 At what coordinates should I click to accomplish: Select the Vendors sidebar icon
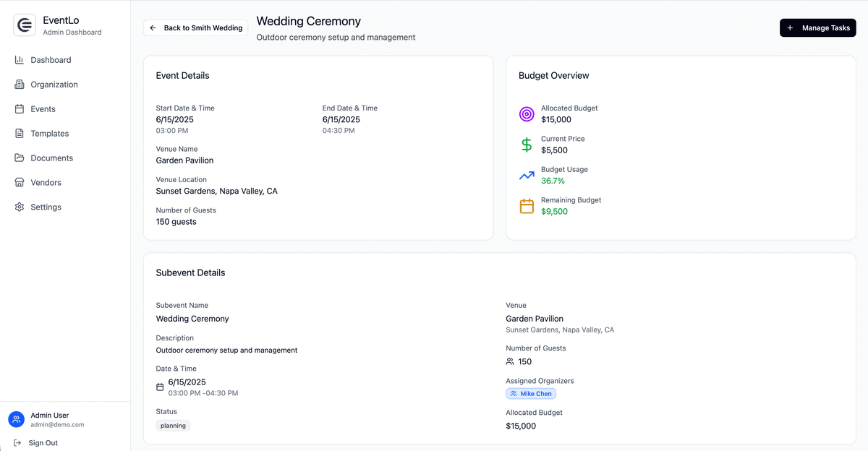tap(19, 182)
